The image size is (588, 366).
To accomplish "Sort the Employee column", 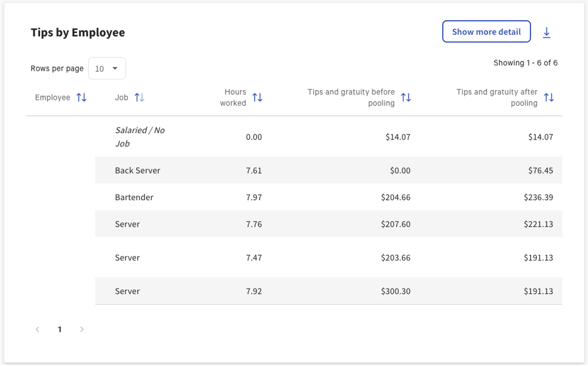I will (82, 98).
